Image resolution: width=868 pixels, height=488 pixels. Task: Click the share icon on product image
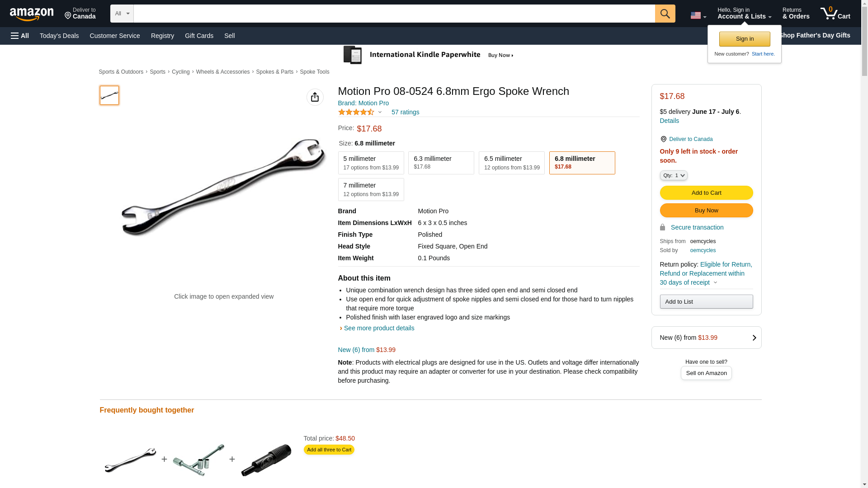click(315, 97)
